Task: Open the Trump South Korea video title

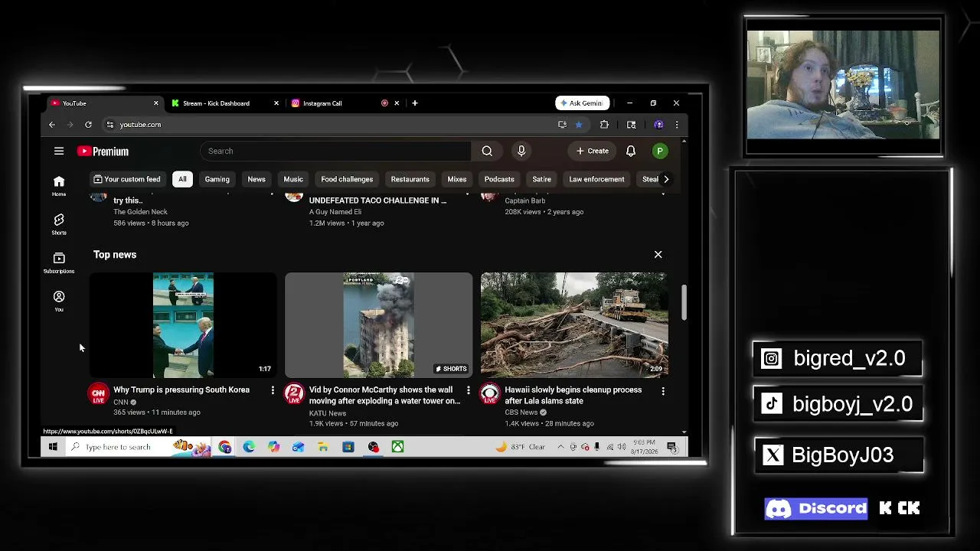Action: [x=181, y=390]
